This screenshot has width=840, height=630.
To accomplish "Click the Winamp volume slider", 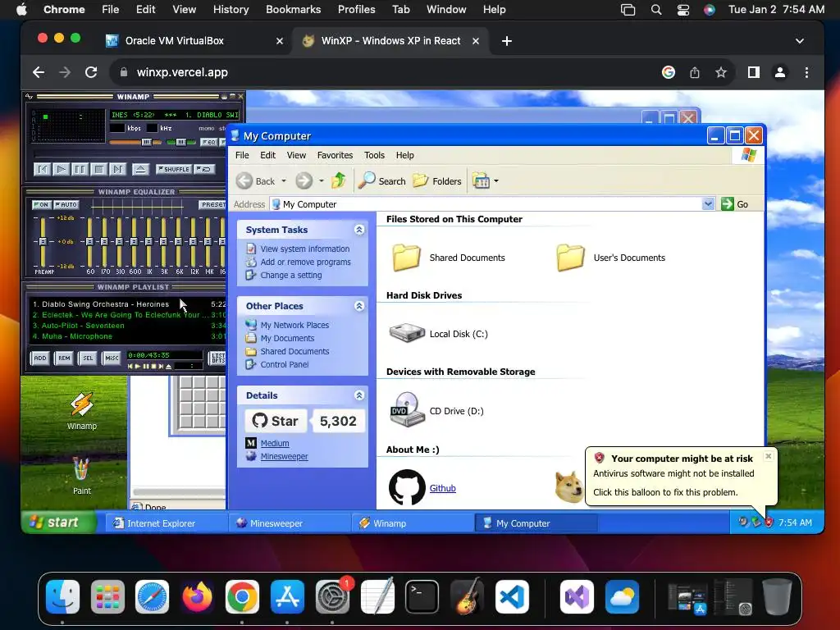I will (x=135, y=142).
